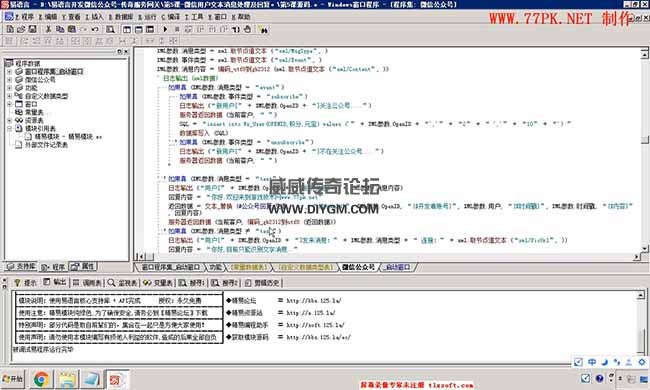Viewport: 650px width, 390px height.
Task: Click the New file toolbar icon
Action: point(10,29)
